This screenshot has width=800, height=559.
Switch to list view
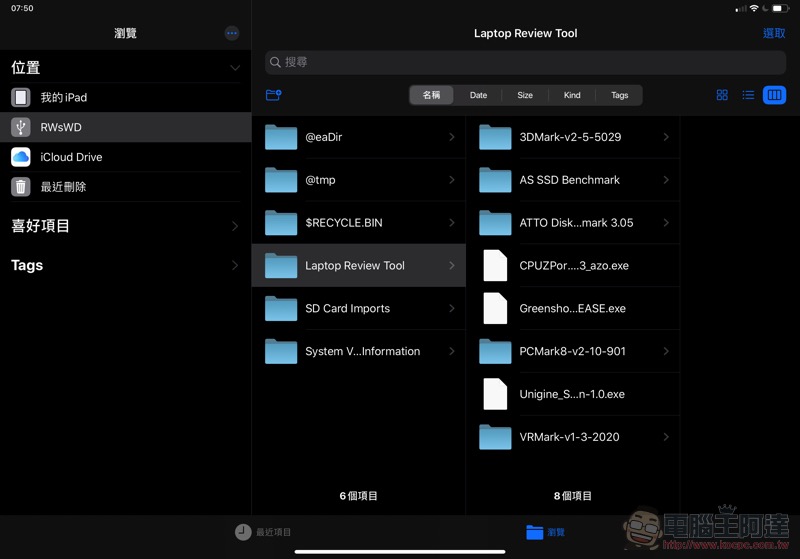[x=748, y=95]
